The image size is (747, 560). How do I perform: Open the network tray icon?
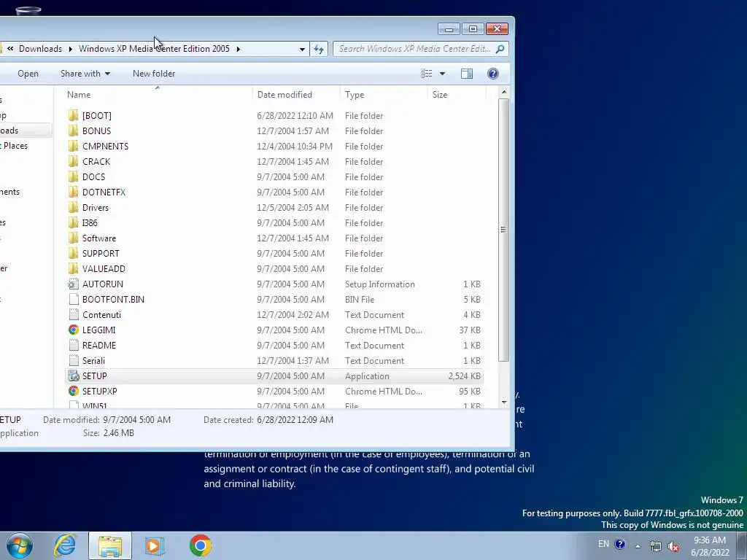coord(656,546)
